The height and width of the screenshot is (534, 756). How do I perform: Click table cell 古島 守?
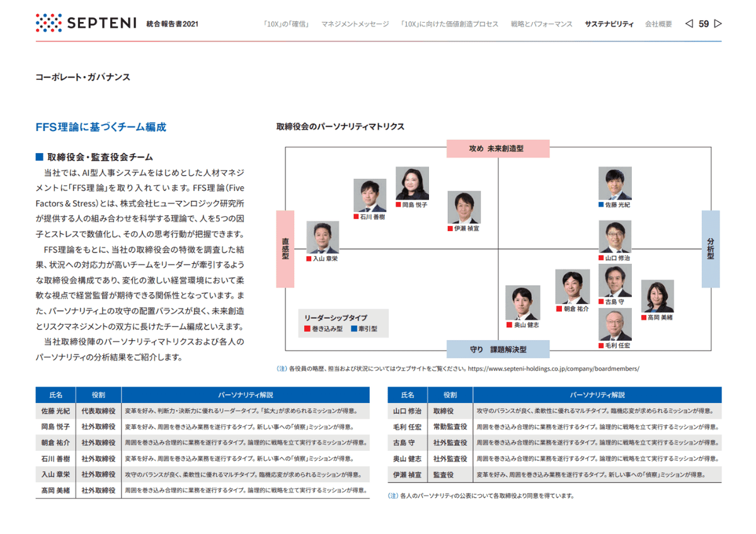[408, 443]
